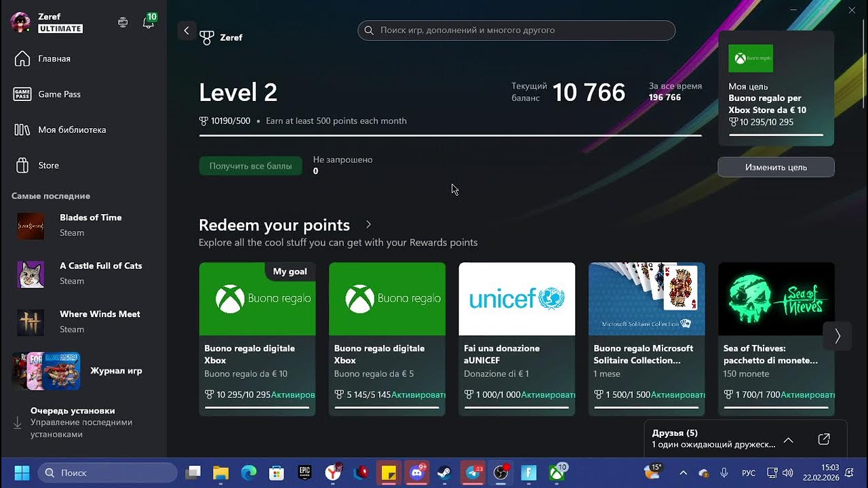Click the search field for games and add-ons

pyautogui.click(x=517, y=30)
